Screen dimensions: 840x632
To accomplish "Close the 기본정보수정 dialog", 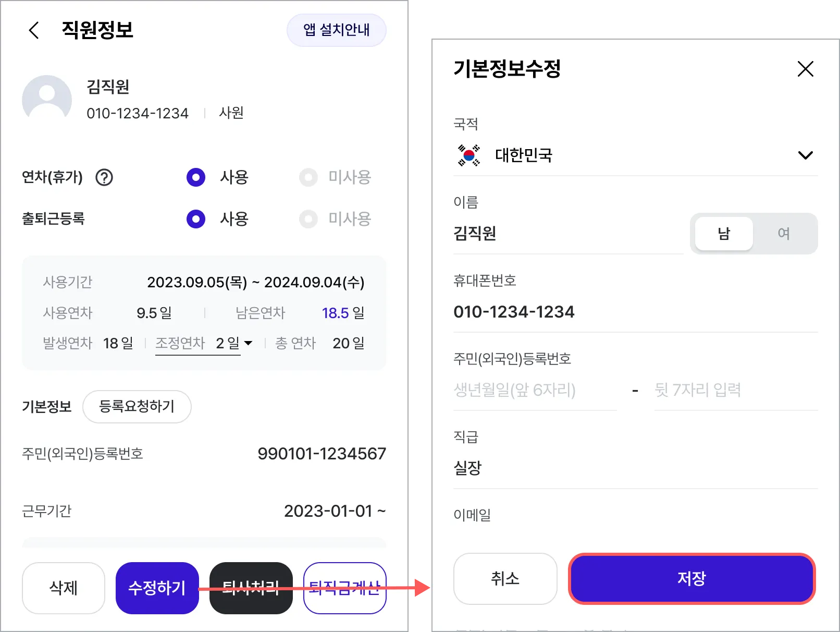I will point(805,69).
